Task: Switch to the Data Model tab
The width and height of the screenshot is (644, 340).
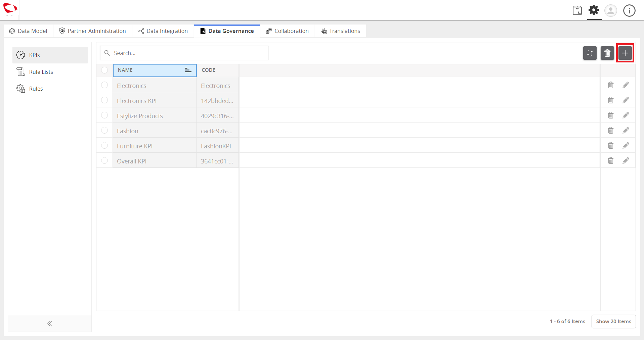Action: [28, 31]
